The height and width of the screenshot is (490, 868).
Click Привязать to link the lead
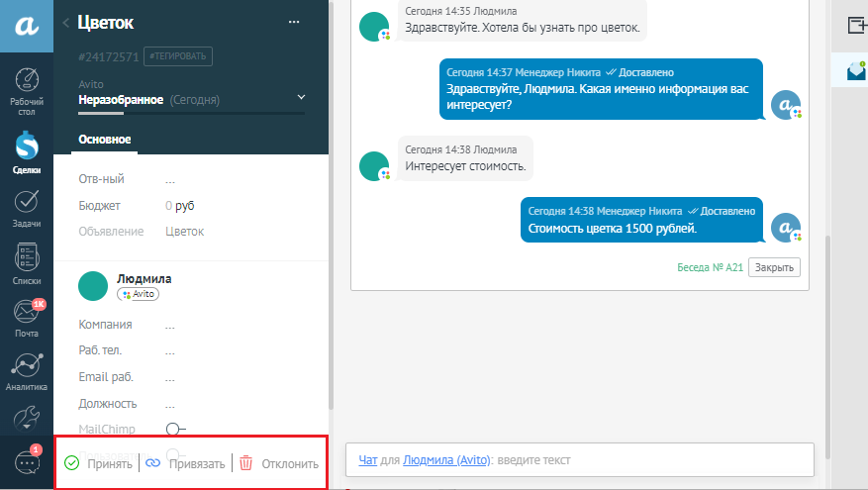coord(186,463)
